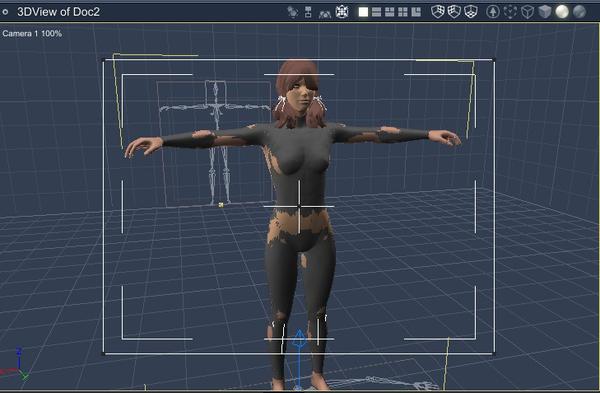Toggle the second working-box plane icon
The image size is (600, 393).
(x=454, y=12)
